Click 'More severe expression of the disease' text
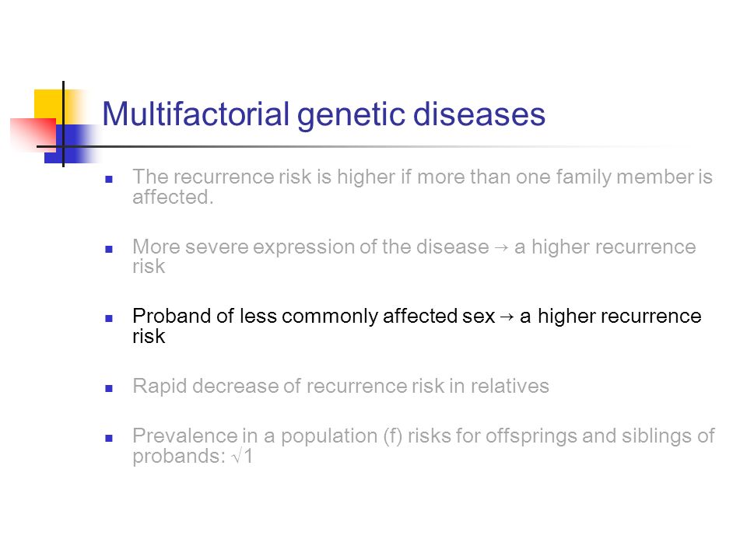Image resolution: width=747 pixels, height=560 pixels. coord(310,247)
